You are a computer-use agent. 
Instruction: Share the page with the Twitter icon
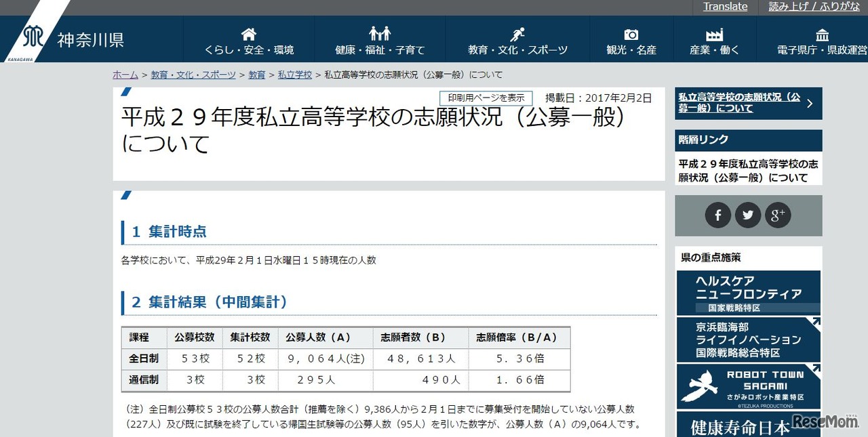point(747,215)
